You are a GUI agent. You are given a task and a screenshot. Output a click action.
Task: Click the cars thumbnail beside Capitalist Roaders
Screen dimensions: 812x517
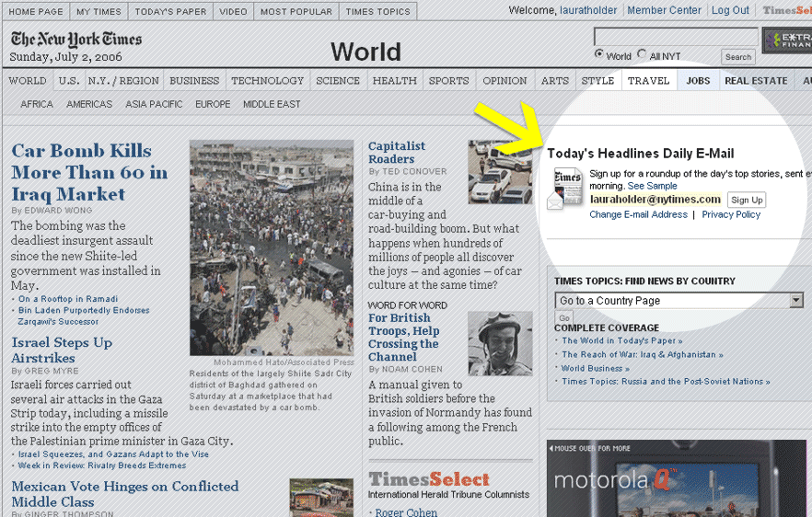[x=500, y=172]
